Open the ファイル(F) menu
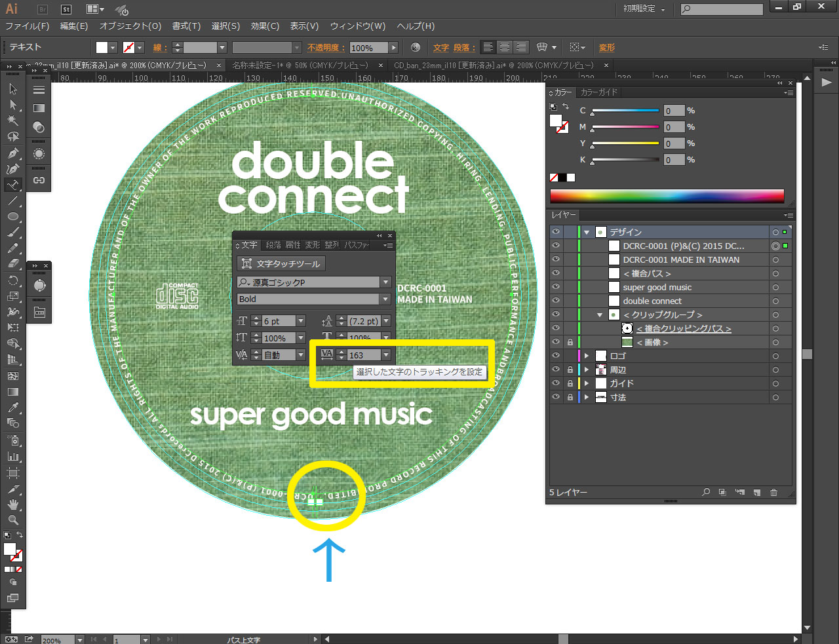This screenshot has width=839, height=644. pos(27,26)
